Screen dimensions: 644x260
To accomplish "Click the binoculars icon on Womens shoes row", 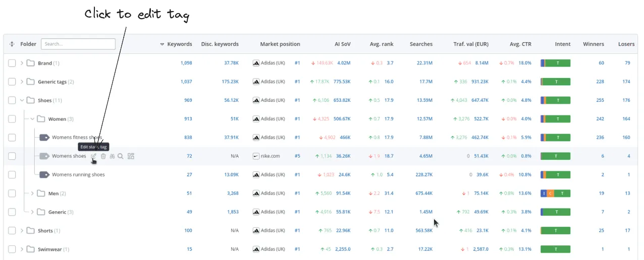I will (x=112, y=156).
